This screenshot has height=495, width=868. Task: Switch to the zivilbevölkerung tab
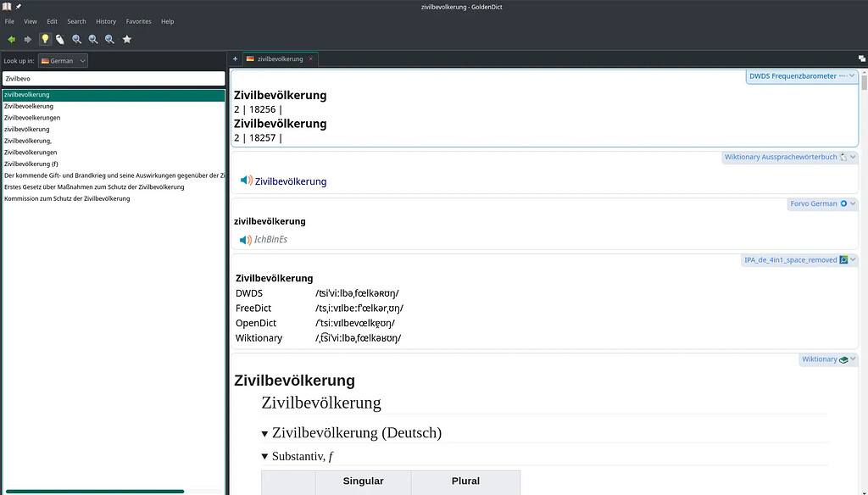pyautogui.click(x=278, y=58)
